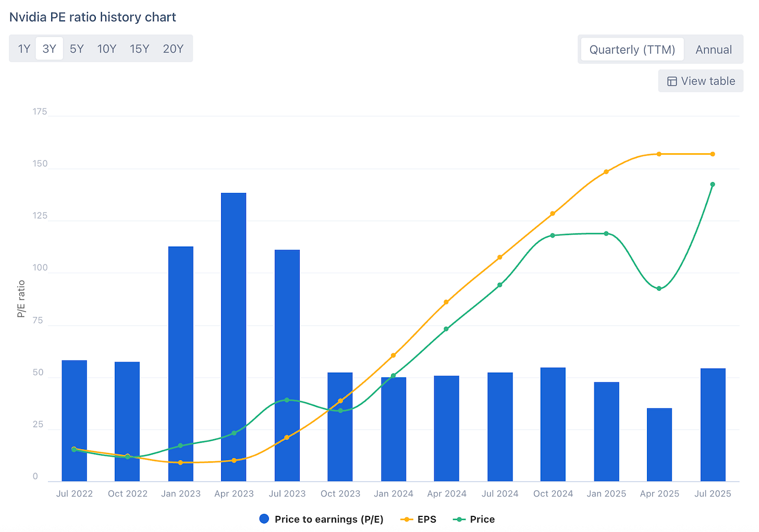Click the Jan 2024 Price data point
The height and width of the screenshot is (532, 759).
tap(393, 376)
